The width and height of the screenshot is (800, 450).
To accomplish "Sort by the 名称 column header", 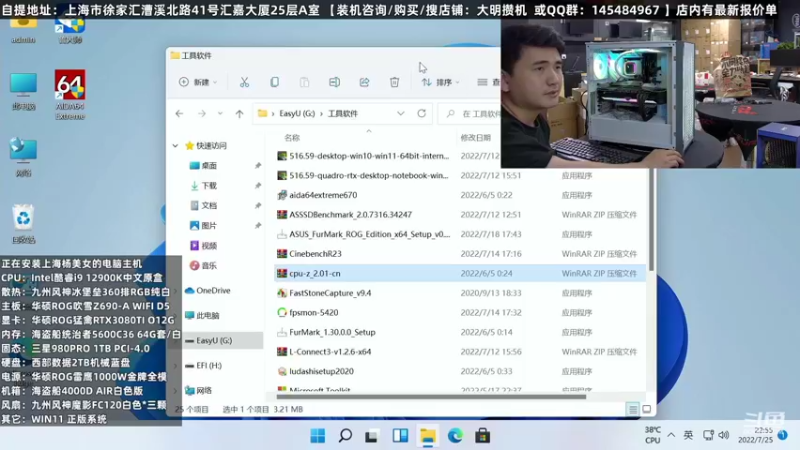I will pyautogui.click(x=292, y=138).
